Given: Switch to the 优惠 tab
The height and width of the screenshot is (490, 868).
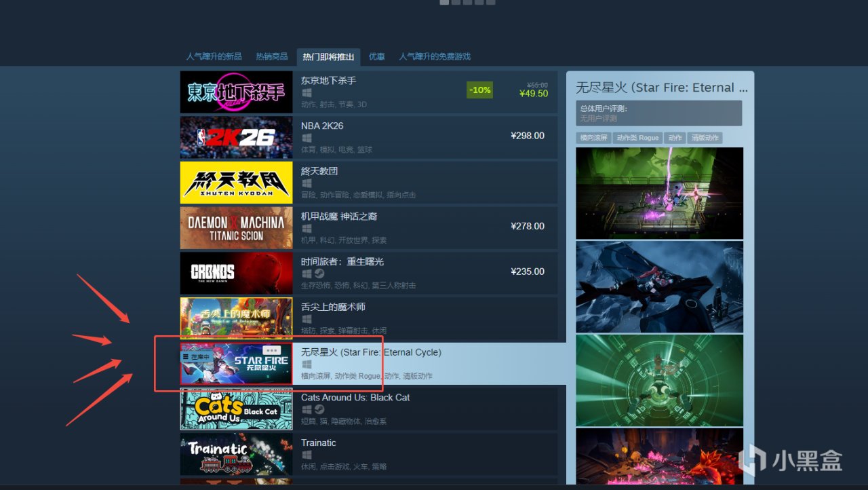Looking at the screenshot, I should tap(376, 56).
